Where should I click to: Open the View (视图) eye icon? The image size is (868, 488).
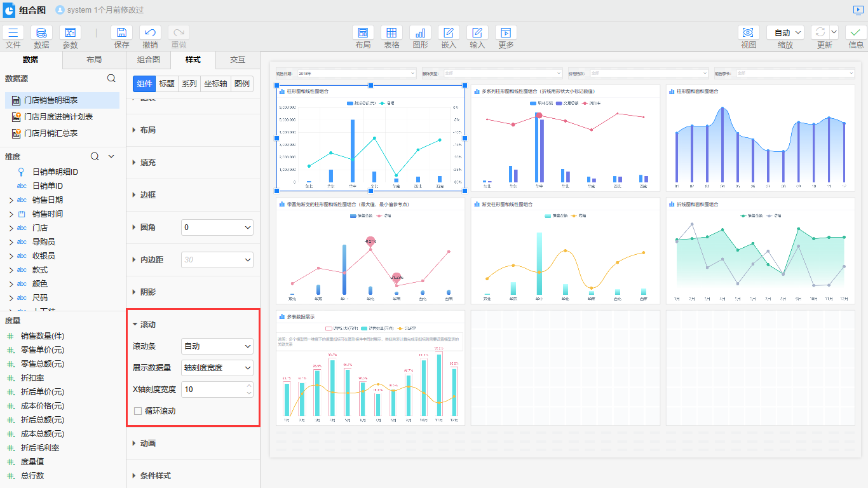point(749,33)
